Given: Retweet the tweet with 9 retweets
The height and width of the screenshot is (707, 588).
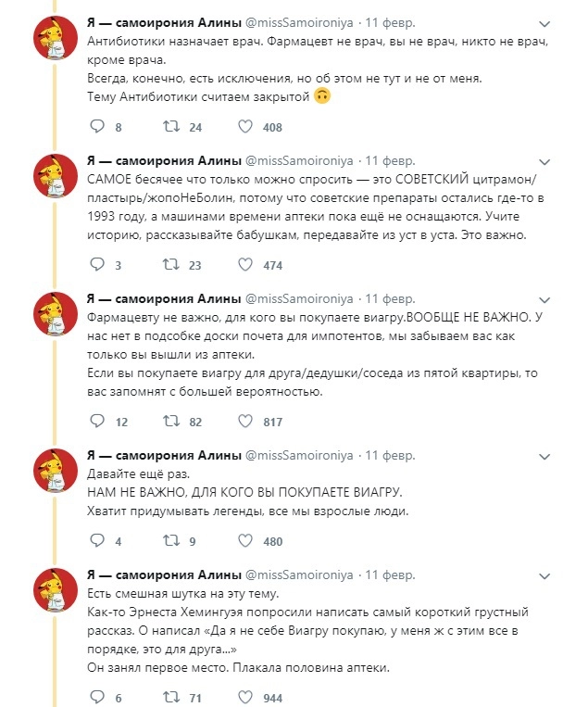Looking at the screenshot, I should click(x=171, y=541).
